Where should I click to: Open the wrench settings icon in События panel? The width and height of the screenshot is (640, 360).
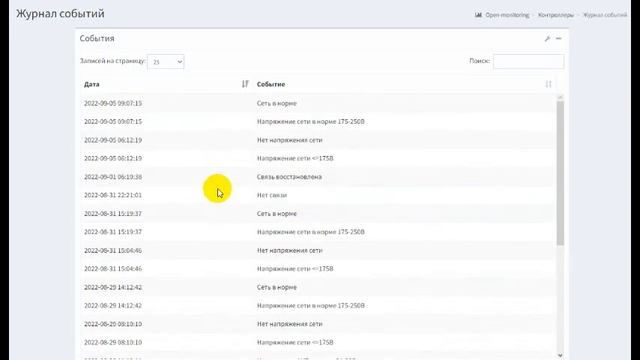[x=547, y=38]
